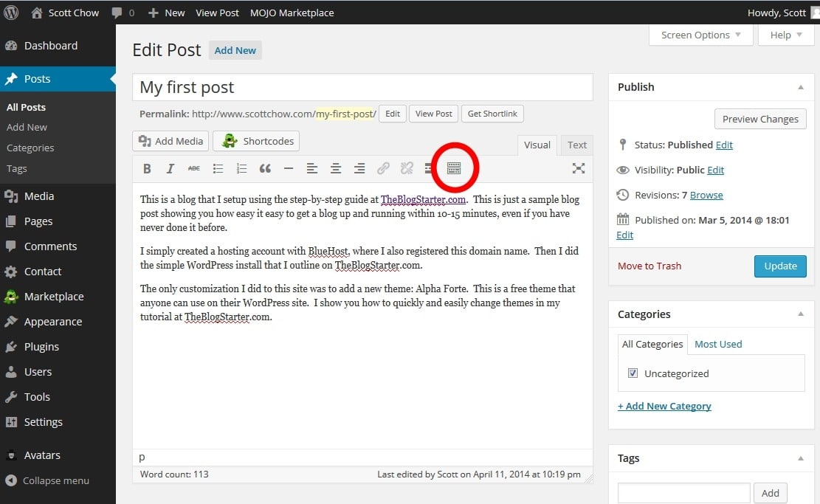The height and width of the screenshot is (504, 820).
Task: Switch to the Text editor tab
Action: (576, 145)
